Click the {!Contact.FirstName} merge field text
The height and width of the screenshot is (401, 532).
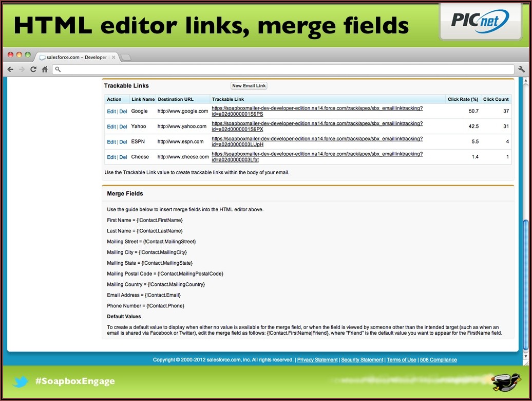tap(160, 220)
